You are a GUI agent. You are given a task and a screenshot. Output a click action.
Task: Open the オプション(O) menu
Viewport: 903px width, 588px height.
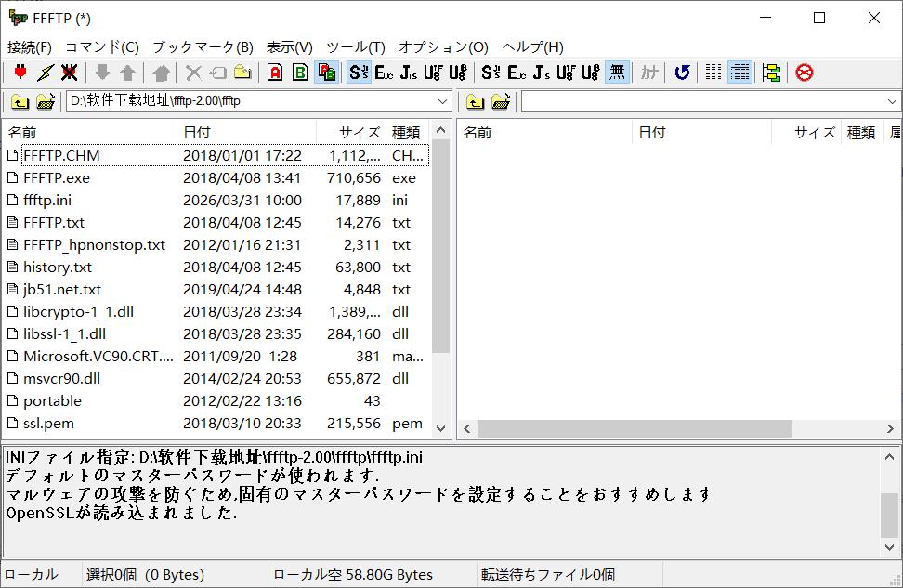[x=443, y=46]
